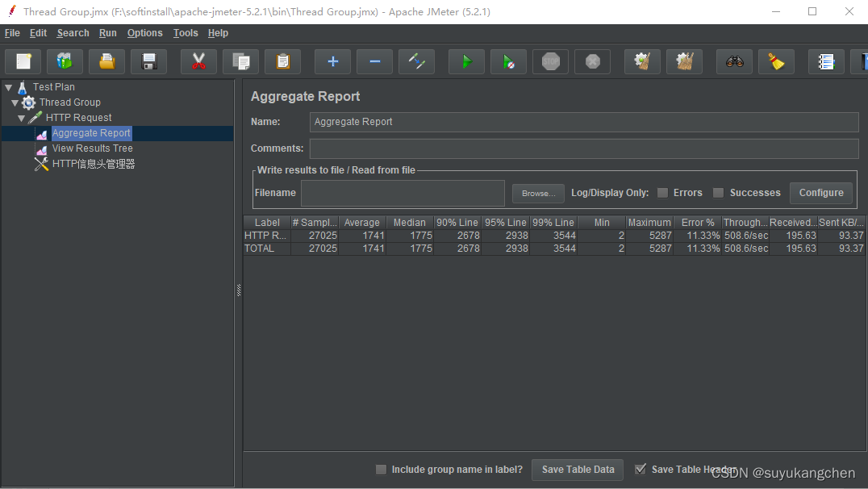
Task: Open the Tools menu
Action: pyautogui.click(x=186, y=33)
